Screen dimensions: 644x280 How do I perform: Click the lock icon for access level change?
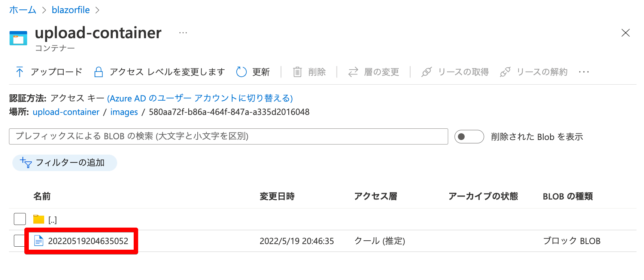98,72
